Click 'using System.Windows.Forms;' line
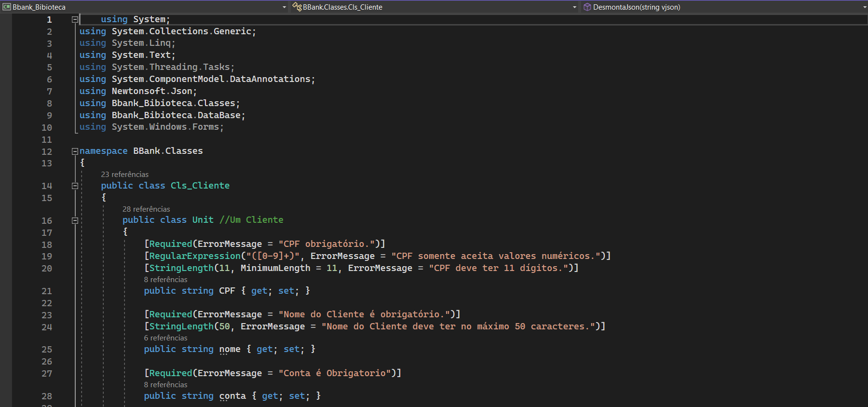The height and width of the screenshot is (407, 868). [x=151, y=127]
